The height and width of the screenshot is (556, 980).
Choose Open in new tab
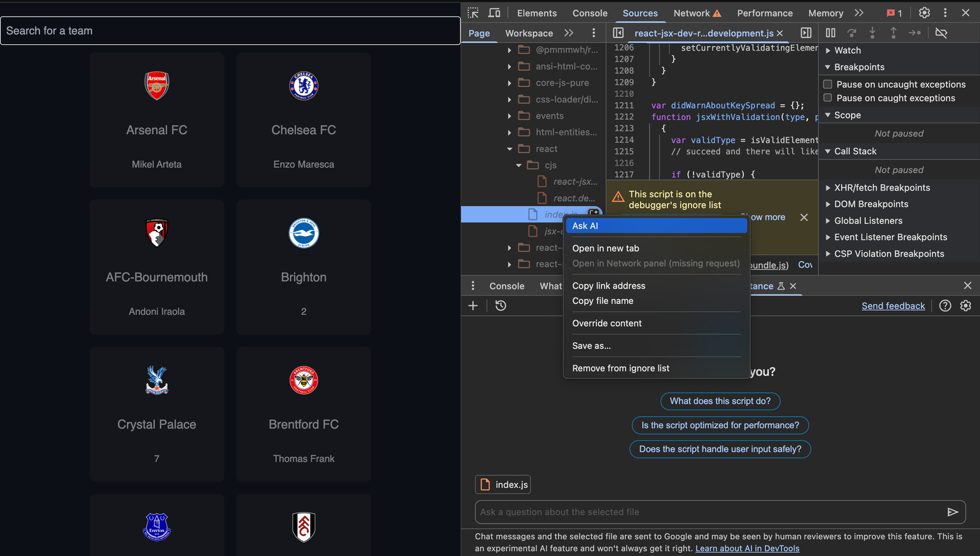tap(656, 248)
